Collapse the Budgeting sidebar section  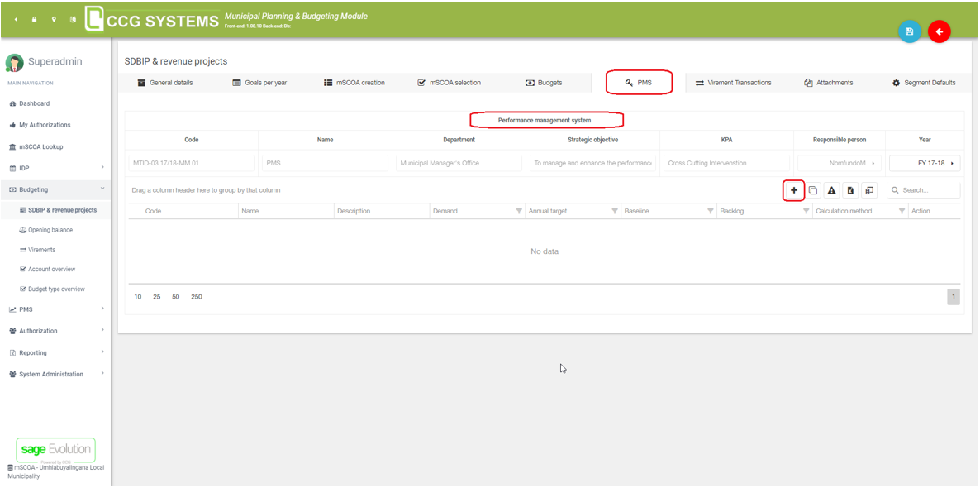coord(55,189)
